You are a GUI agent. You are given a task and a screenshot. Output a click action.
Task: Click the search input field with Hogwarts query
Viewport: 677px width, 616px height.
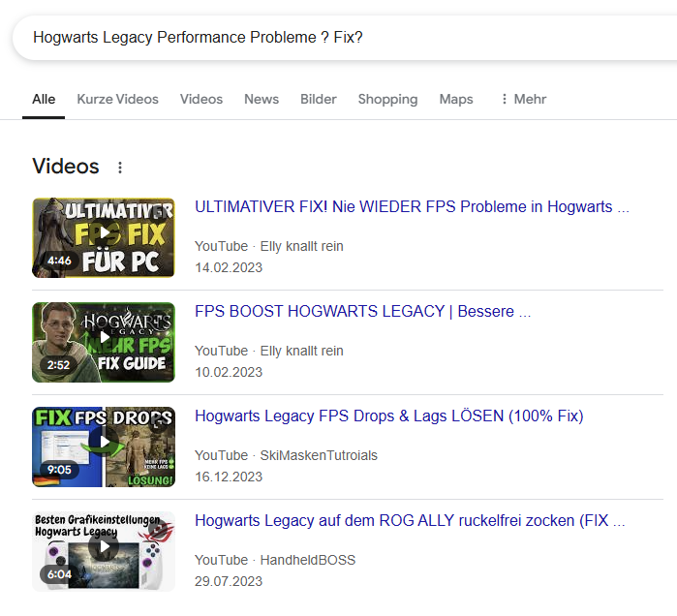coord(346,38)
